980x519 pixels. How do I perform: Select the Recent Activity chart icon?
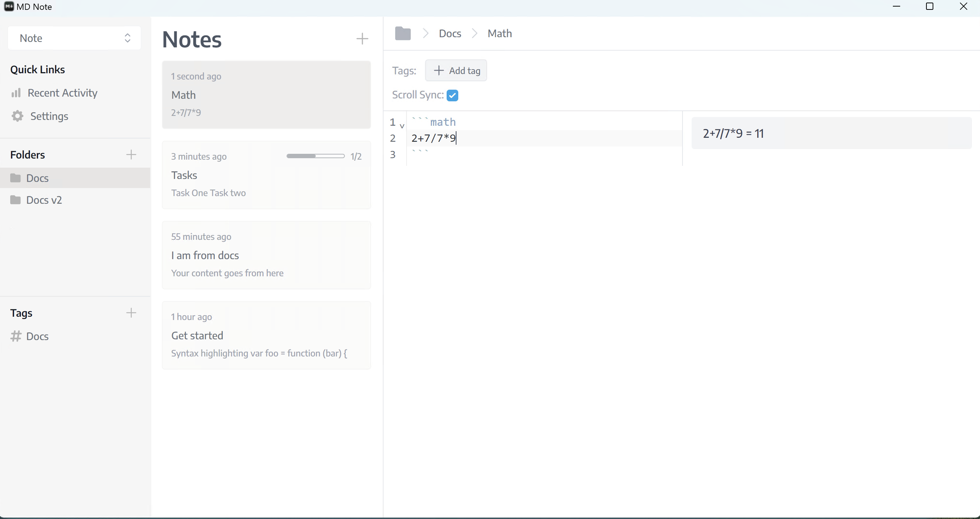[x=17, y=93]
